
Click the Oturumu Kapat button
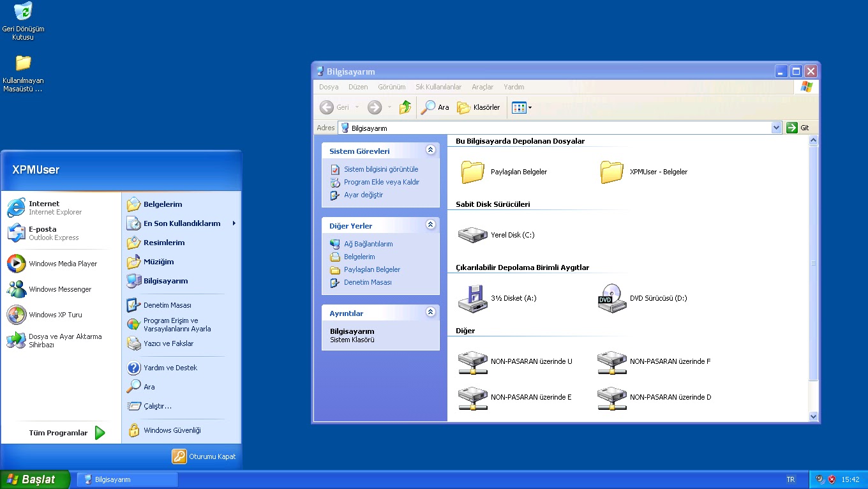tap(204, 456)
